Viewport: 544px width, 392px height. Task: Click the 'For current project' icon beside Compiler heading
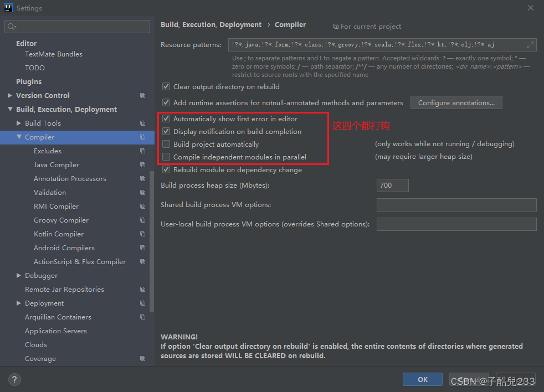click(336, 25)
